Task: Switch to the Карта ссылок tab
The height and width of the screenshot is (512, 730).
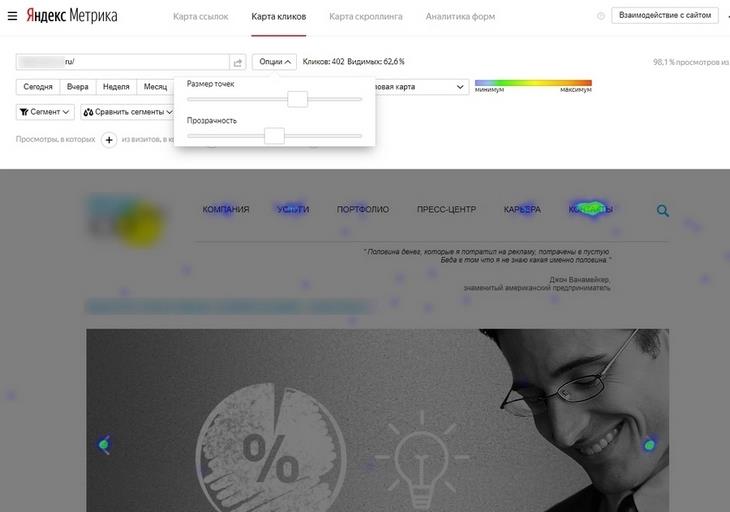Action: [200, 17]
